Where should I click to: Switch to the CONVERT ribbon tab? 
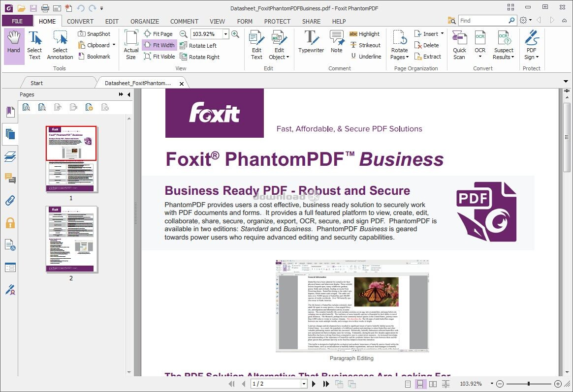[x=80, y=21]
